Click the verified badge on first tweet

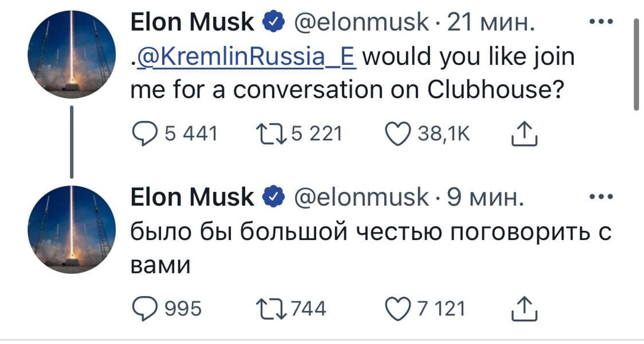pyautogui.click(x=274, y=22)
